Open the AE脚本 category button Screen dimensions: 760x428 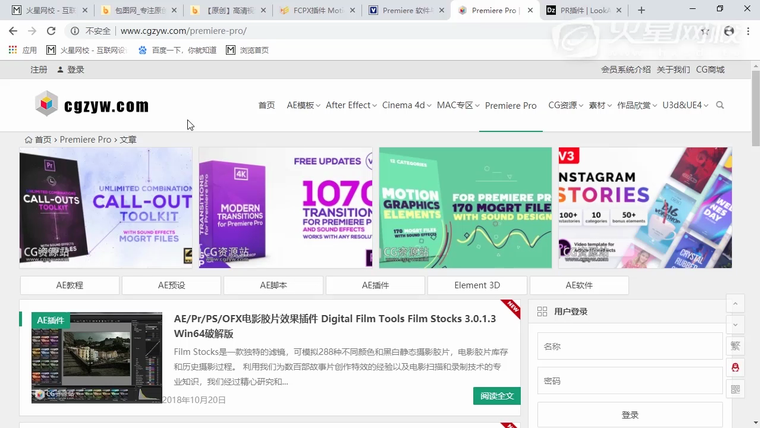tap(273, 285)
